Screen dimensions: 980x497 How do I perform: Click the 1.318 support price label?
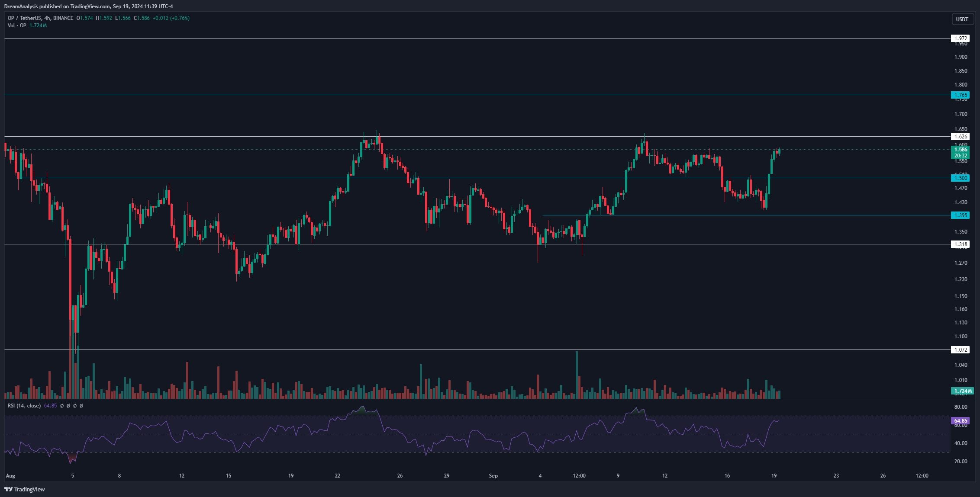pos(960,244)
